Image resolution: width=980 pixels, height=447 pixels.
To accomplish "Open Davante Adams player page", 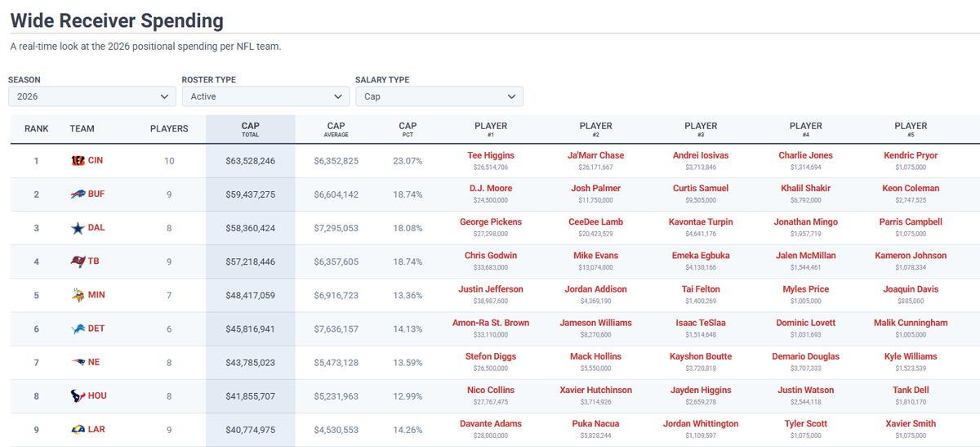I will (x=491, y=423).
